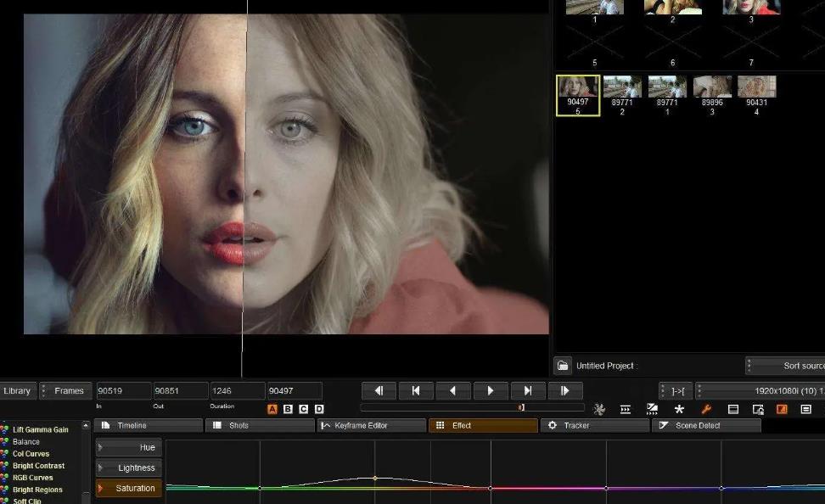Switch to grade version D
The image size is (825, 504).
[x=319, y=409]
